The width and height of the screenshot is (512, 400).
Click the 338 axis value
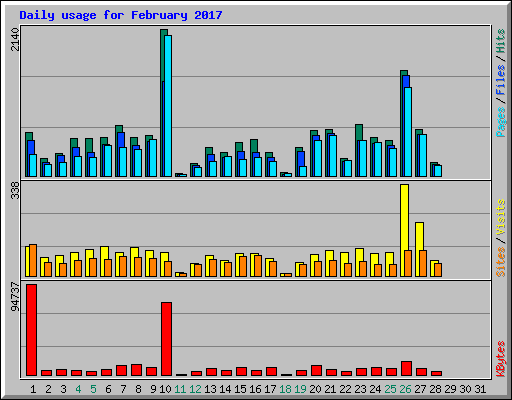[x=15, y=191]
